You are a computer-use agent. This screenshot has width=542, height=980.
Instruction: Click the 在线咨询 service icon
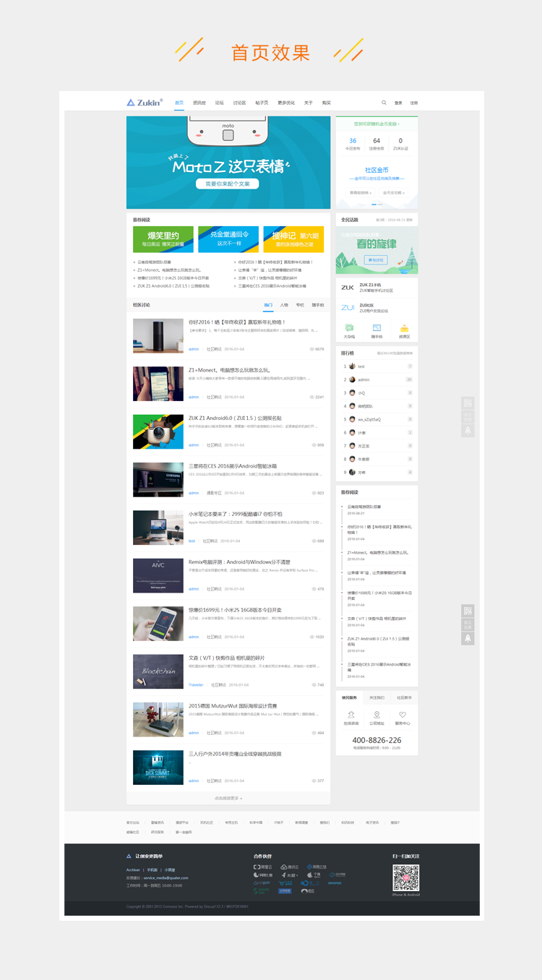pos(350,715)
